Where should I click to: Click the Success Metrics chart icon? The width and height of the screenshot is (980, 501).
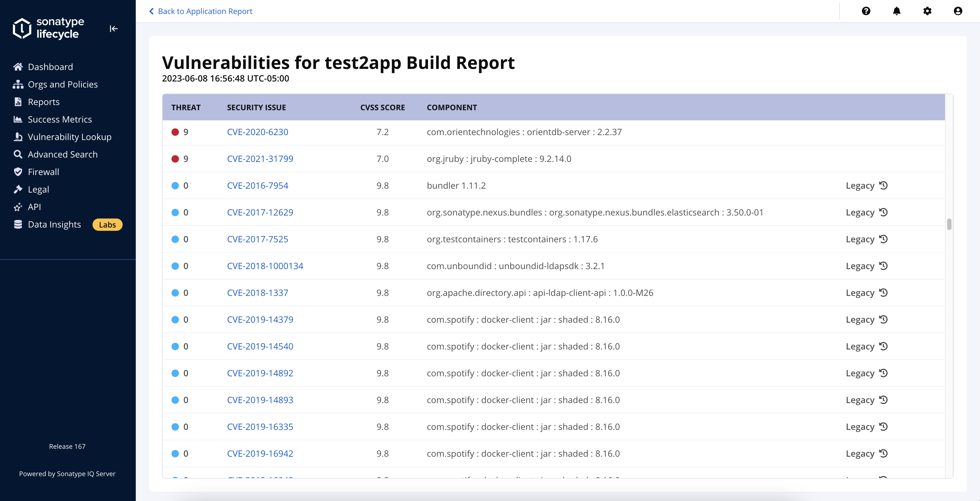pyautogui.click(x=18, y=119)
